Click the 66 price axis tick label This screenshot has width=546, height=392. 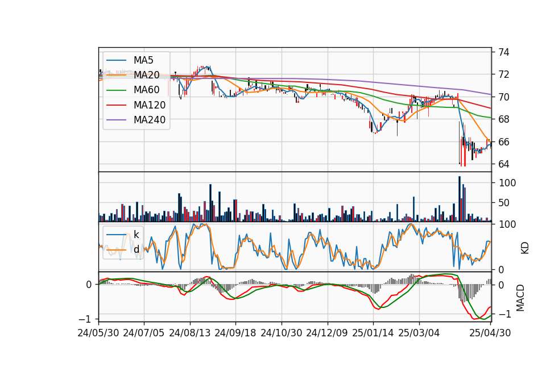(504, 142)
